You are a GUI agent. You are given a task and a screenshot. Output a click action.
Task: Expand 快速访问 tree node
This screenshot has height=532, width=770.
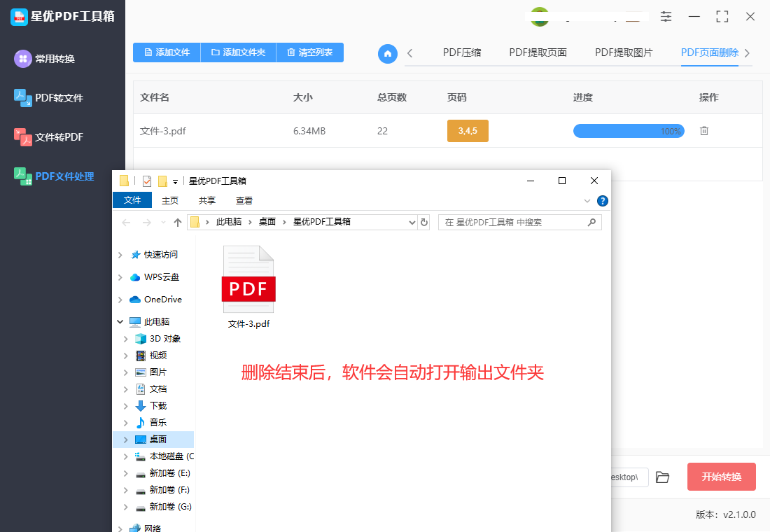[x=120, y=255]
